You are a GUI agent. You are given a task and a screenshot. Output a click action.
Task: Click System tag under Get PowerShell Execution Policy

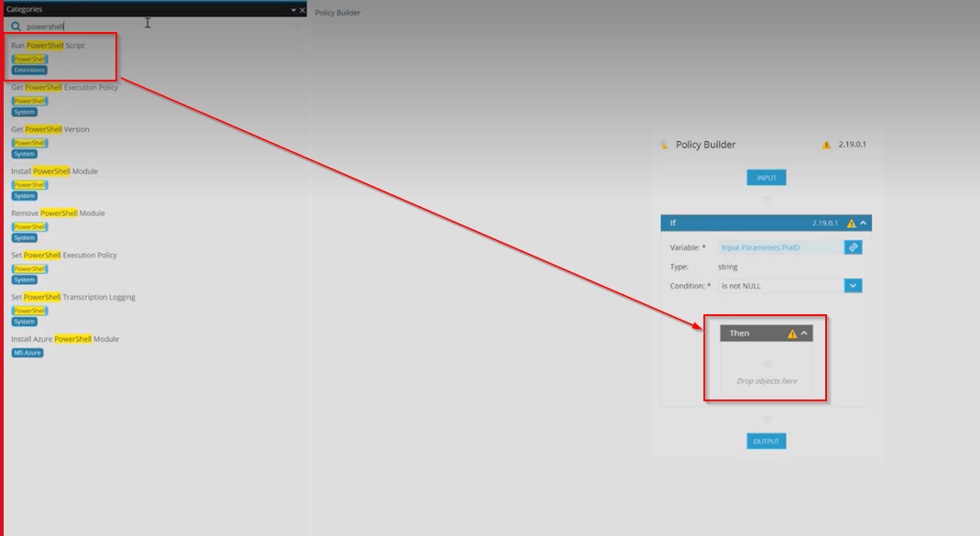click(25, 112)
